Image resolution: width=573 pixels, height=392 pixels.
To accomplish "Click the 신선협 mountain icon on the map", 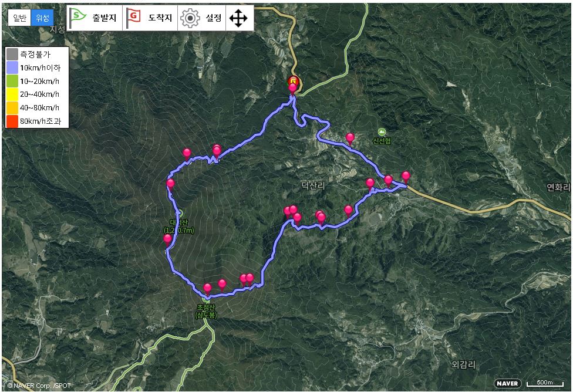I will (x=382, y=132).
